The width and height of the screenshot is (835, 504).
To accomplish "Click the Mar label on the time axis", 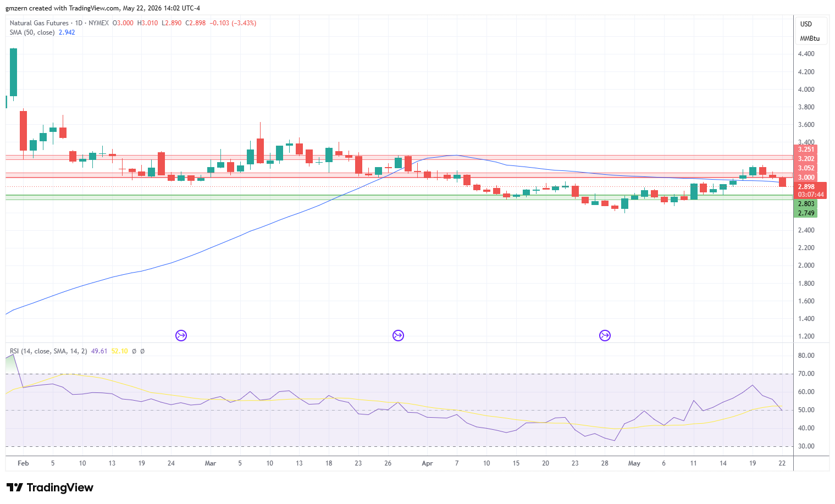I will [x=211, y=463].
